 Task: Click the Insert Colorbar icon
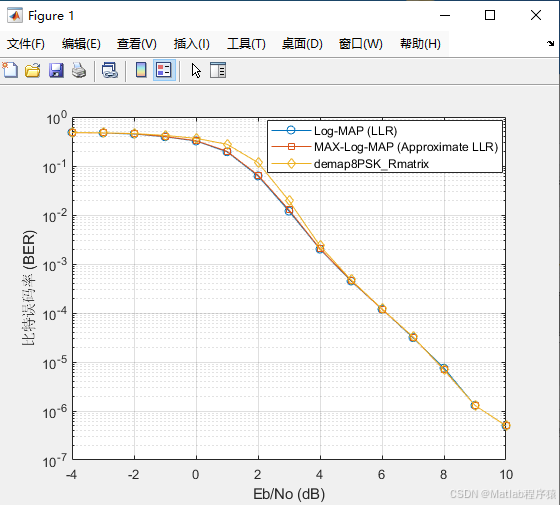(x=141, y=70)
